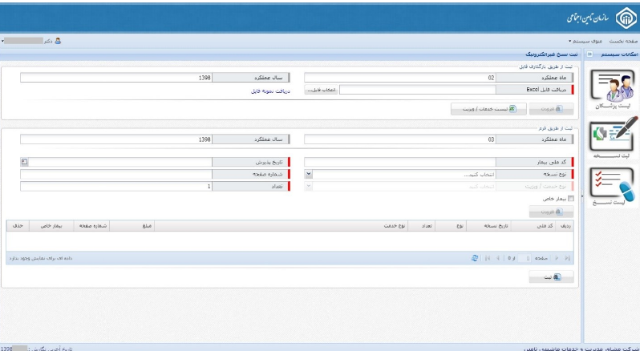Screen dimensions: 644x351
Task: Click افزودن in the file upload section
Action: [551, 109]
